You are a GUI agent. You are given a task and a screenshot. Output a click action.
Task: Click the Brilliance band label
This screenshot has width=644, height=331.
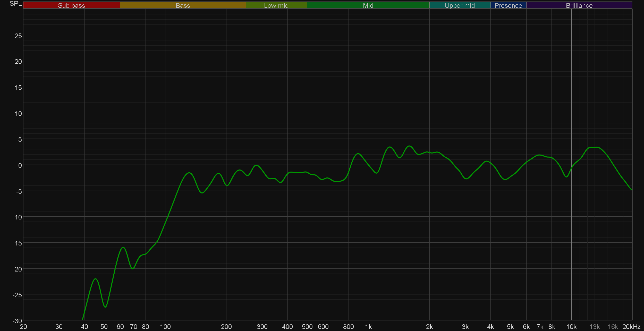(579, 5)
